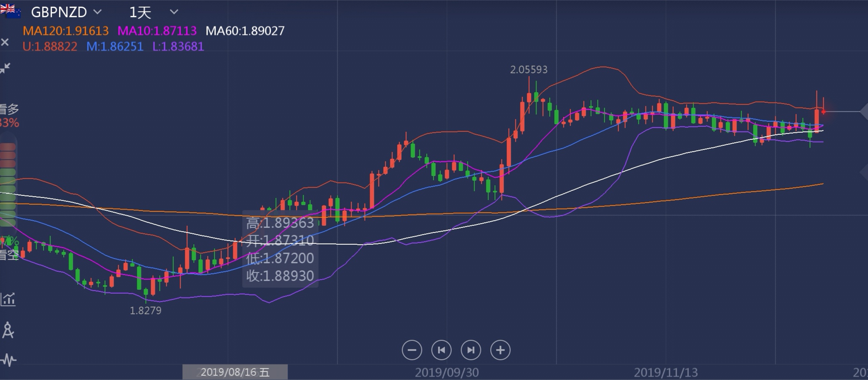Zoom out the chart with minus button
The width and height of the screenshot is (868, 380).
[x=412, y=350]
